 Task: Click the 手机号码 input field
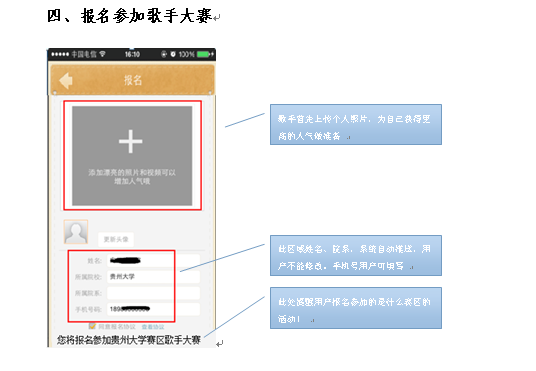pyautogui.click(x=153, y=309)
